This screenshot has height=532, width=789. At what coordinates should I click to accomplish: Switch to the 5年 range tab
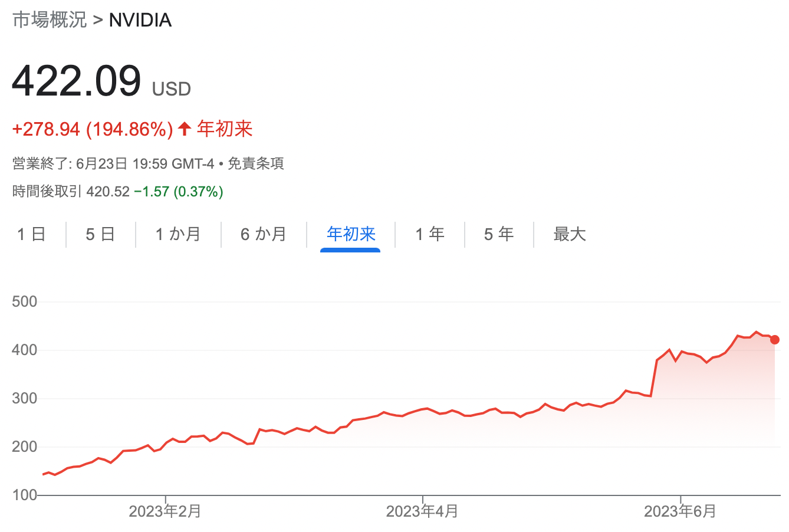pyautogui.click(x=499, y=234)
